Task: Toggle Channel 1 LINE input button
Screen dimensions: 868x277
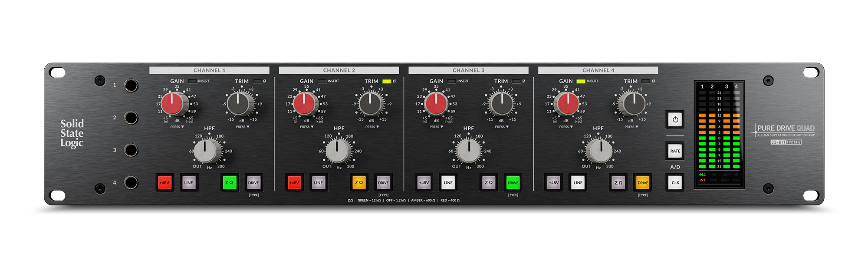Action: coord(189,183)
